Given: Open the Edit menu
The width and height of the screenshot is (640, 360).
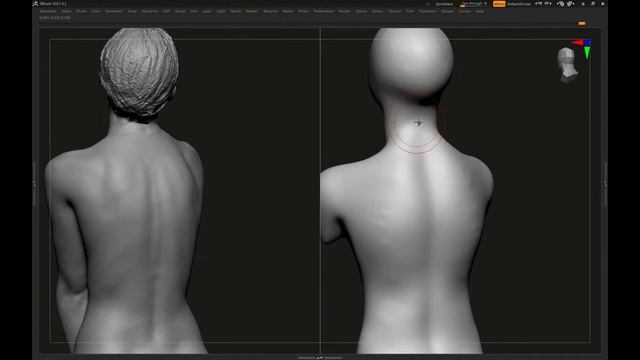Looking at the screenshot, I should (166, 11).
